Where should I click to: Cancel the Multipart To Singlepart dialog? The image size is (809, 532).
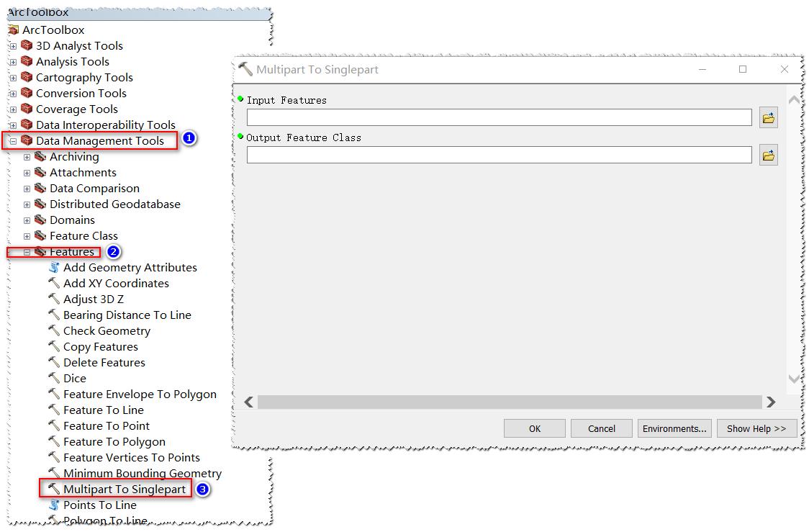point(602,428)
